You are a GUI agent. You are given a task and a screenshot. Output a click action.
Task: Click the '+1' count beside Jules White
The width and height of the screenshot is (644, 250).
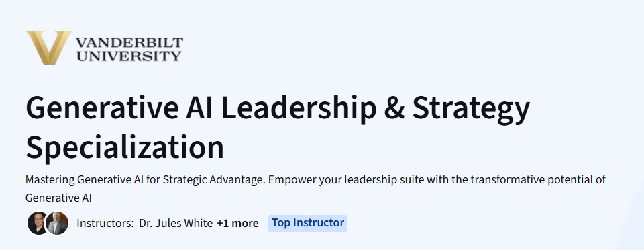click(x=223, y=223)
